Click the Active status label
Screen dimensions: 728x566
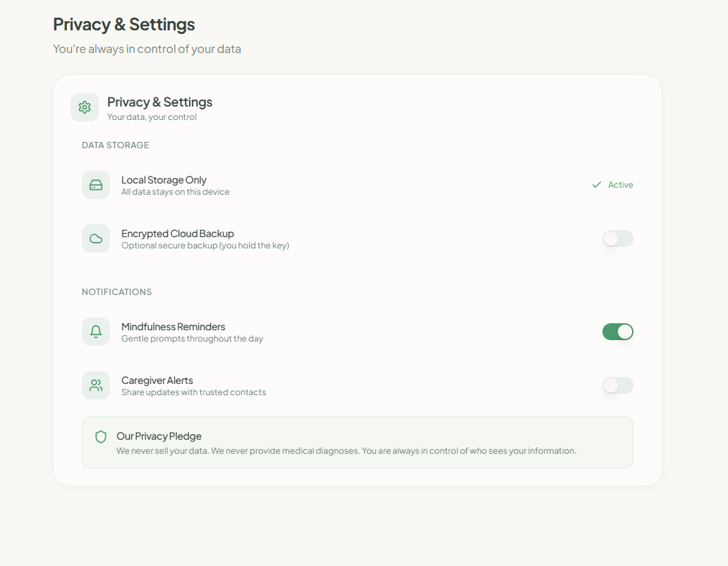(x=621, y=185)
